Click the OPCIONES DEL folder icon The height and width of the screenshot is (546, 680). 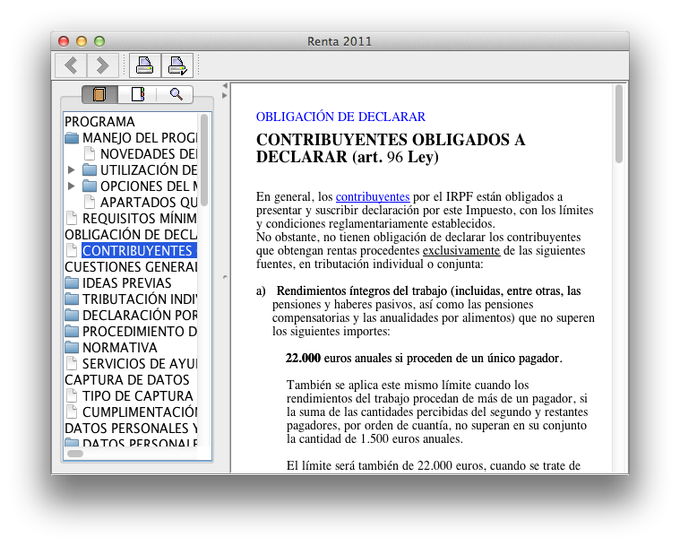tap(90, 186)
